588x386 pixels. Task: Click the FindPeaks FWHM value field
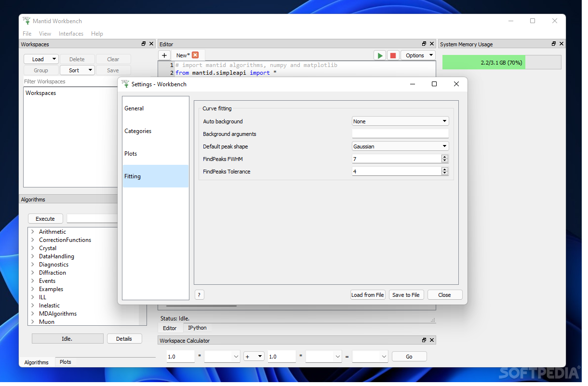click(x=397, y=159)
